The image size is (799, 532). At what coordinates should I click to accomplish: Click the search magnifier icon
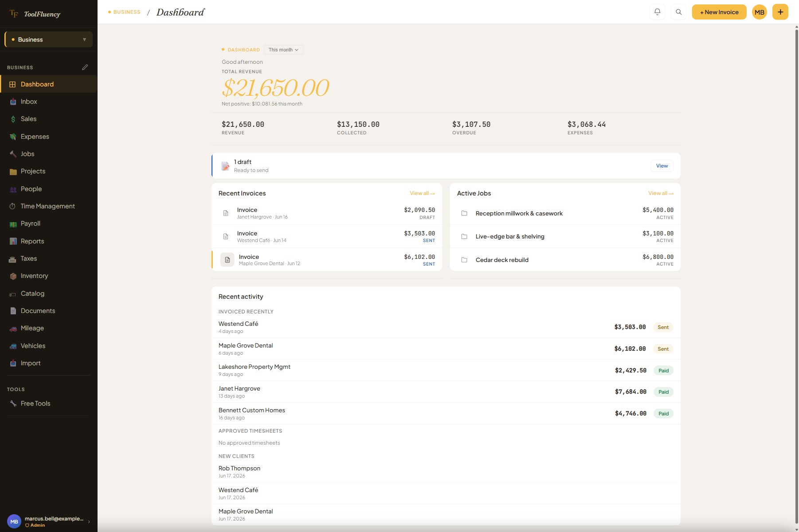(x=679, y=12)
